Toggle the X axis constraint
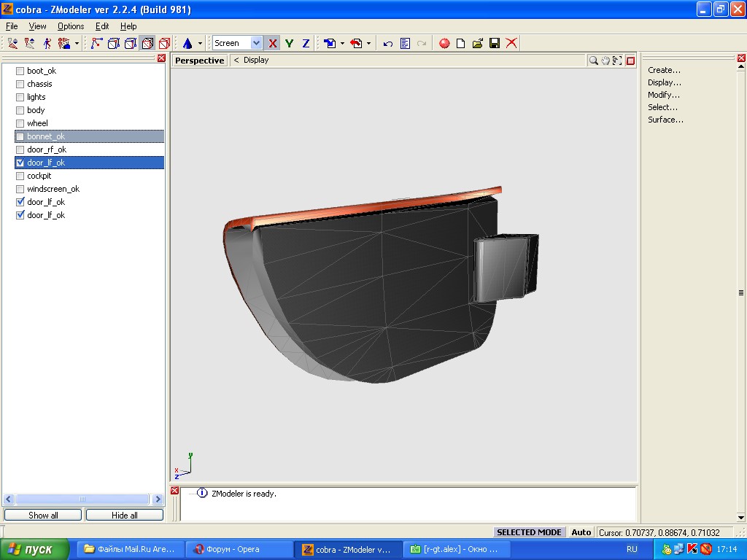 click(273, 44)
